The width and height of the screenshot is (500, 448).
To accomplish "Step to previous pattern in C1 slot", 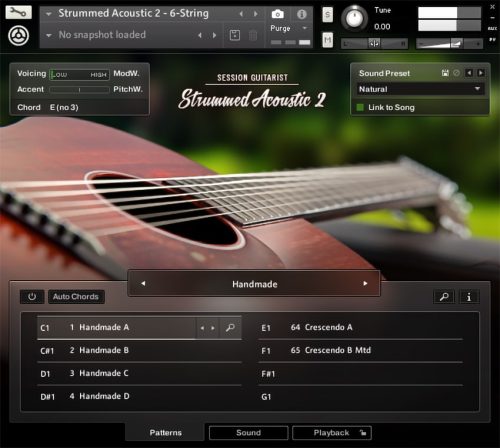I will click(x=202, y=328).
